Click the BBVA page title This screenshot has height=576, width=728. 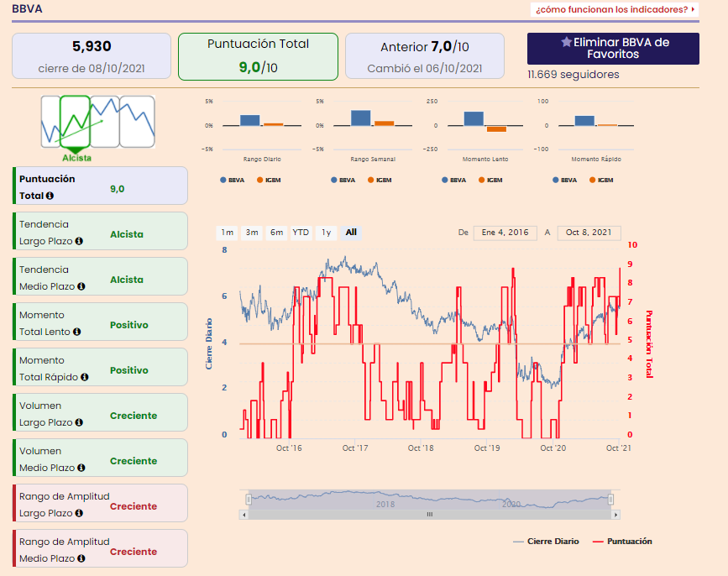click(27, 9)
